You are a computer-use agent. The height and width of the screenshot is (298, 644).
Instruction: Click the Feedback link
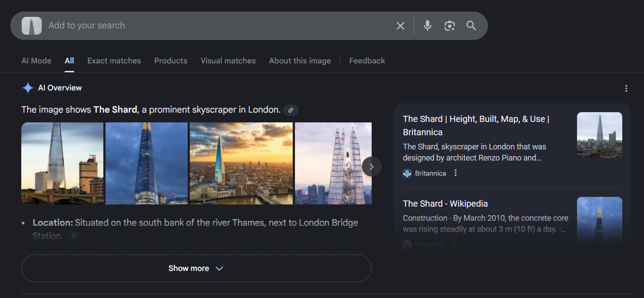coord(367,61)
